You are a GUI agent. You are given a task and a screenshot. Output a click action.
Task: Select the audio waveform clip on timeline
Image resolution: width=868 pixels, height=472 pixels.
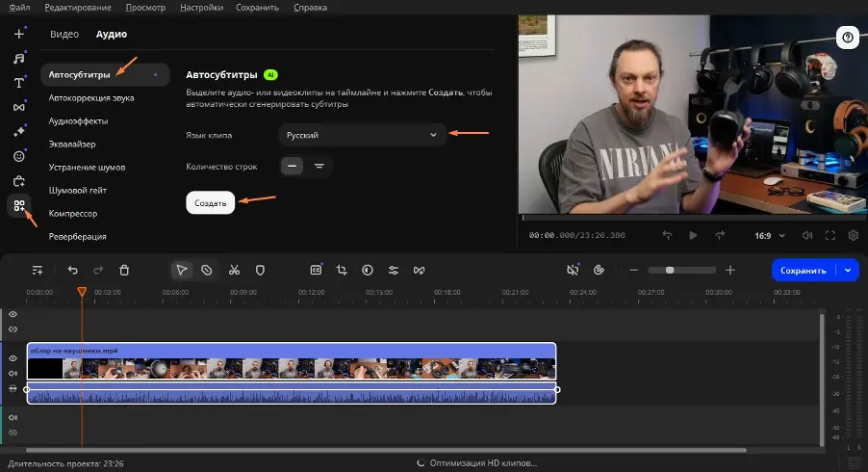coord(292,392)
